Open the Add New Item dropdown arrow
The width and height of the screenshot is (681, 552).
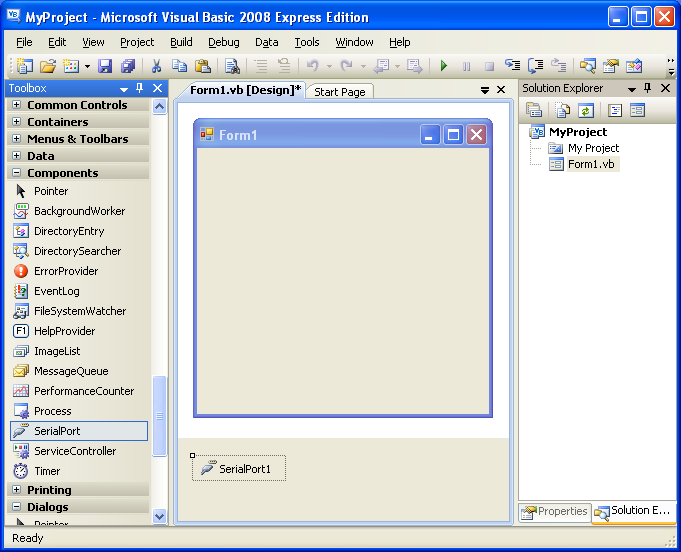pos(87,66)
